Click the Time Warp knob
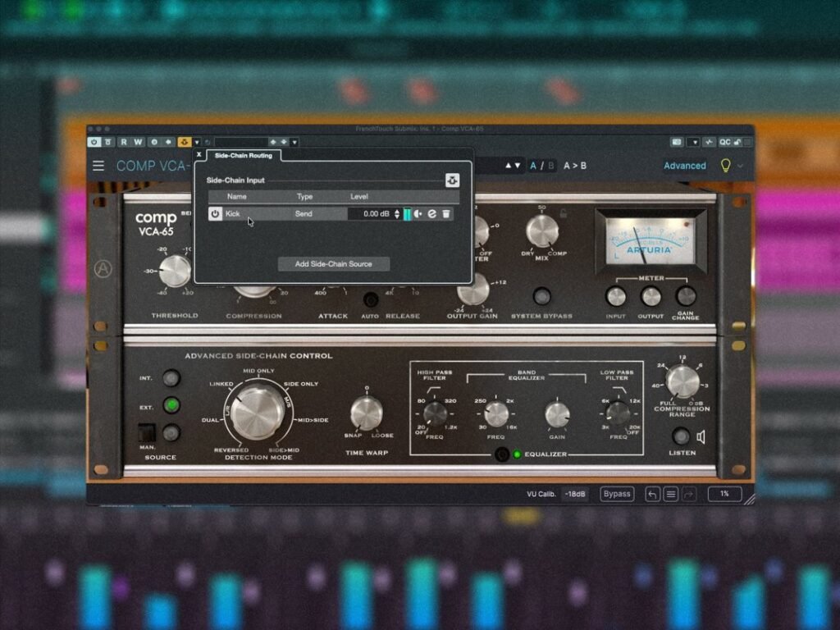Viewport: 840px width, 630px height. click(367, 413)
